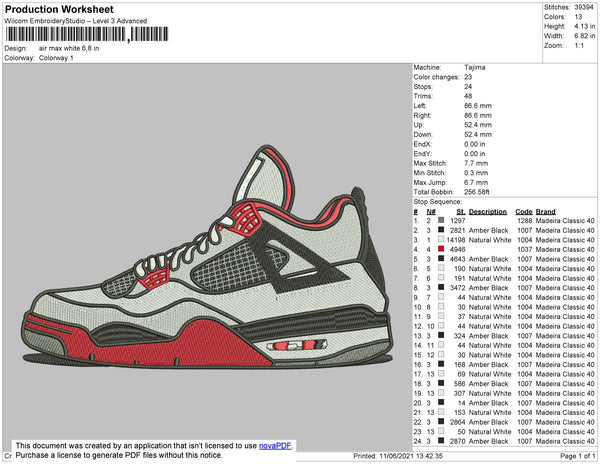Select the 'Production Worksheet' title
The width and height of the screenshot is (600, 464).
(59, 10)
